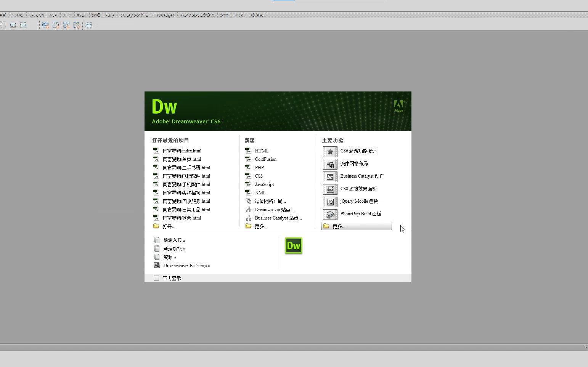The height and width of the screenshot is (367, 588).
Task: Click the 流体网格布局... icon under 新建
Action: tap(248, 201)
